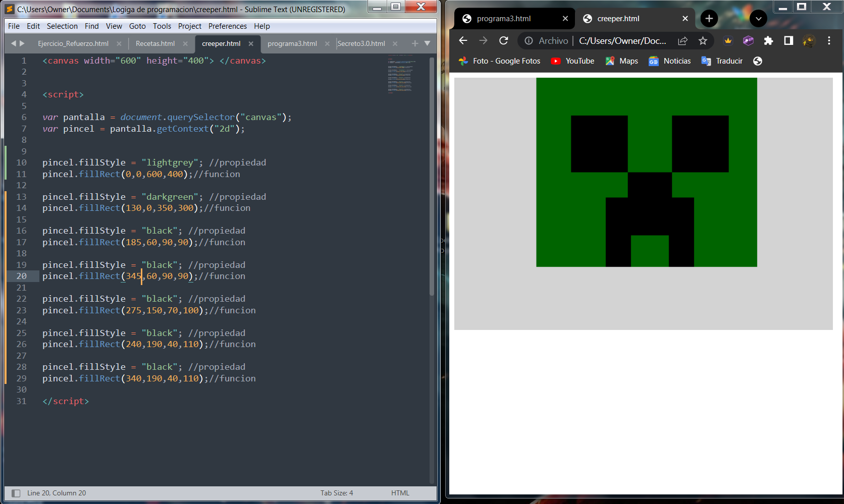Image resolution: width=844 pixels, height=504 pixels.
Task: Click the editor vertical scrollbar
Action: point(432,176)
